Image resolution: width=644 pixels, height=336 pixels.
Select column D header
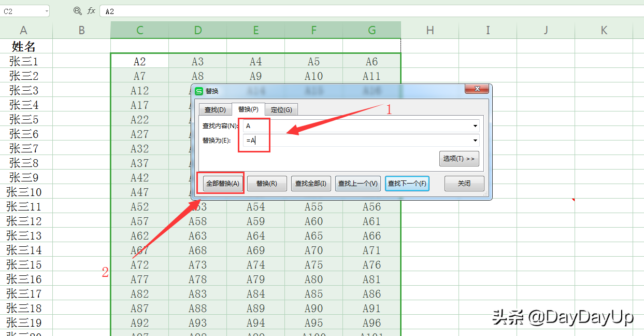pyautogui.click(x=197, y=31)
